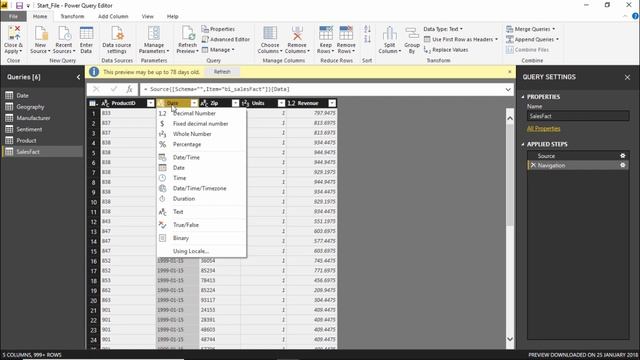Click the vertical scrollbar down arrow
This screenshot has height=360, width=640.
click(x=510, y=339)
